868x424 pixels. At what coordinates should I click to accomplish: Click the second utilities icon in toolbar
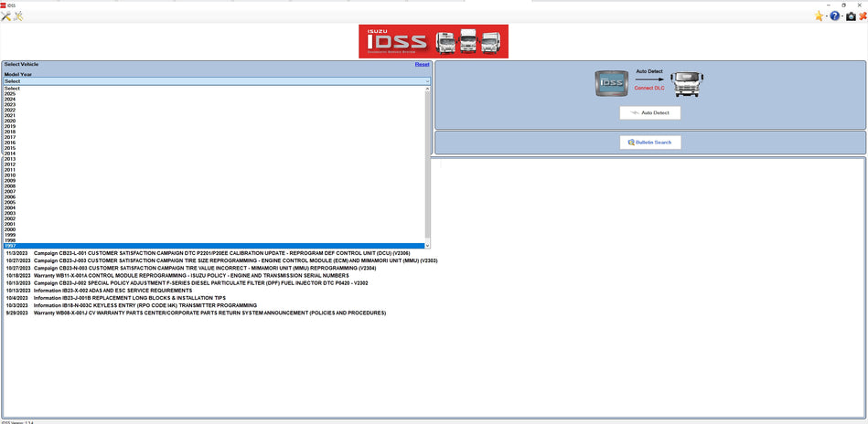click(x=18, y=16)
